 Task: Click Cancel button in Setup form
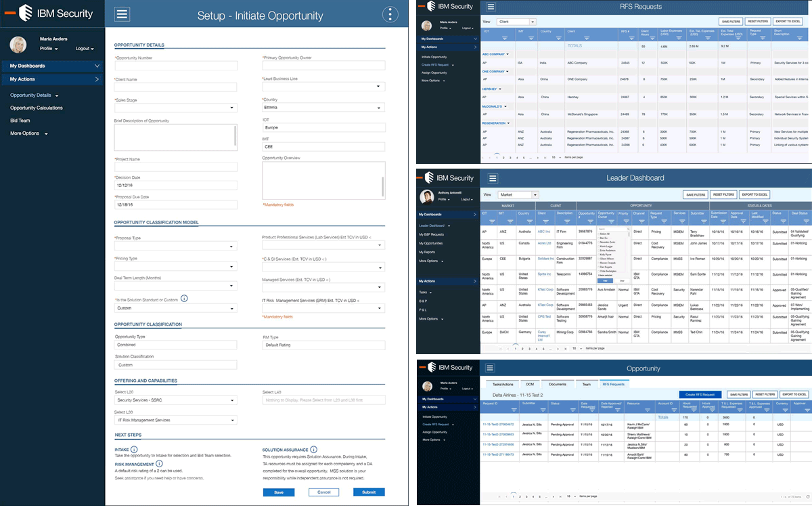point(323,492)
